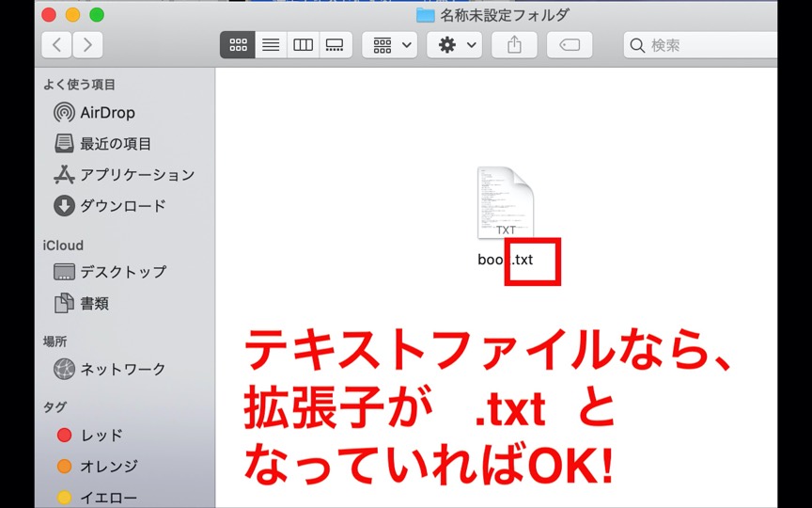
Task: Switch to gallery view mode
Action: tap(334, 44)
